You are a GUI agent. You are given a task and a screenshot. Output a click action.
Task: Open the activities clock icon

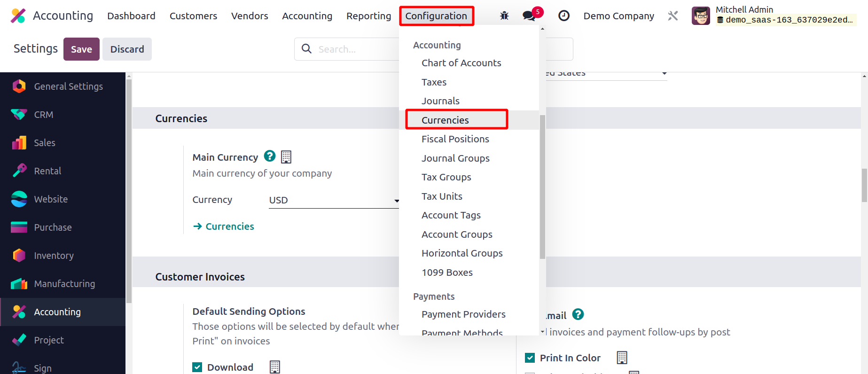tap(563, 16)
